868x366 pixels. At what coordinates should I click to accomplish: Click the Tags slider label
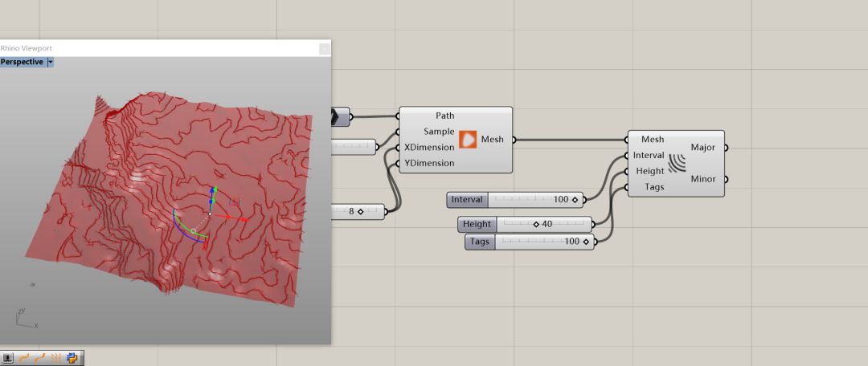[480, 242]
